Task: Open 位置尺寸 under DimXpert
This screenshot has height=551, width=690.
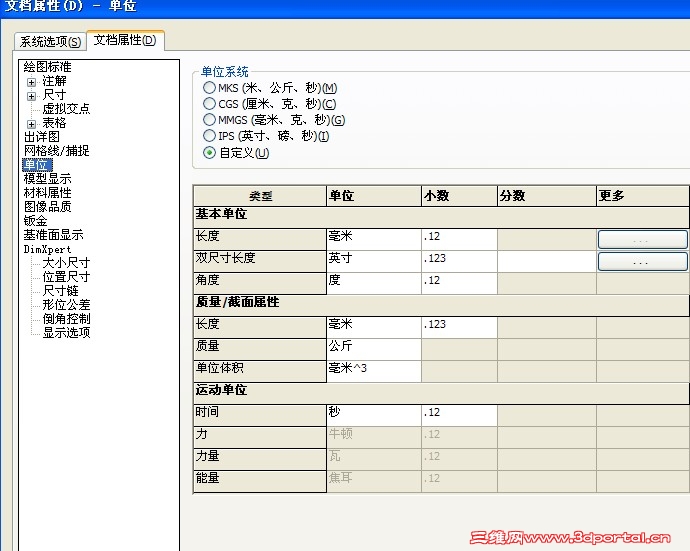Action: [66, 277]
